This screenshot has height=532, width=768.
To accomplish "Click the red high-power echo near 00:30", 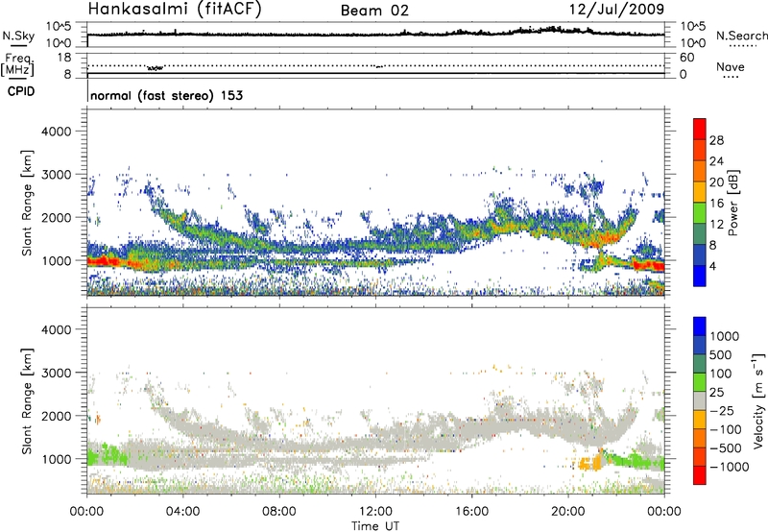I will pyautogui.click(x=104, y=261).
